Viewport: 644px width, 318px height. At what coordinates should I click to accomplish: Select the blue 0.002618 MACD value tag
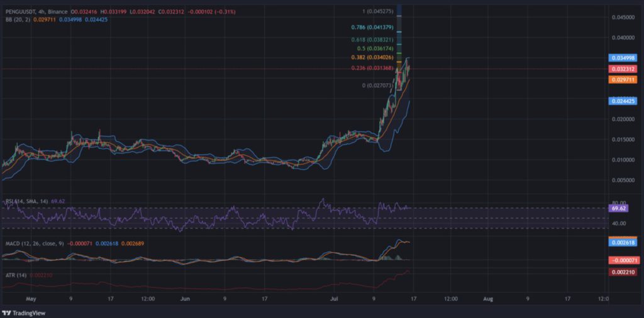point(621,242)
